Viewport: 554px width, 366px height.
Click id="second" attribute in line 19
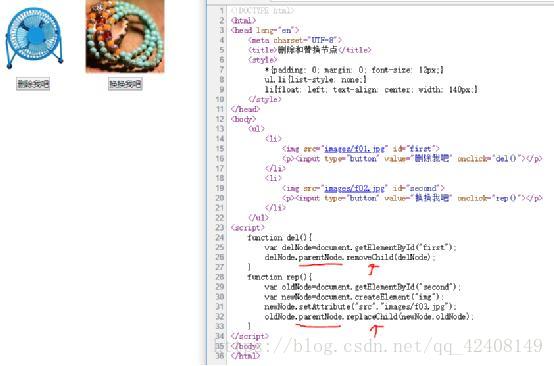click(416, 188)
